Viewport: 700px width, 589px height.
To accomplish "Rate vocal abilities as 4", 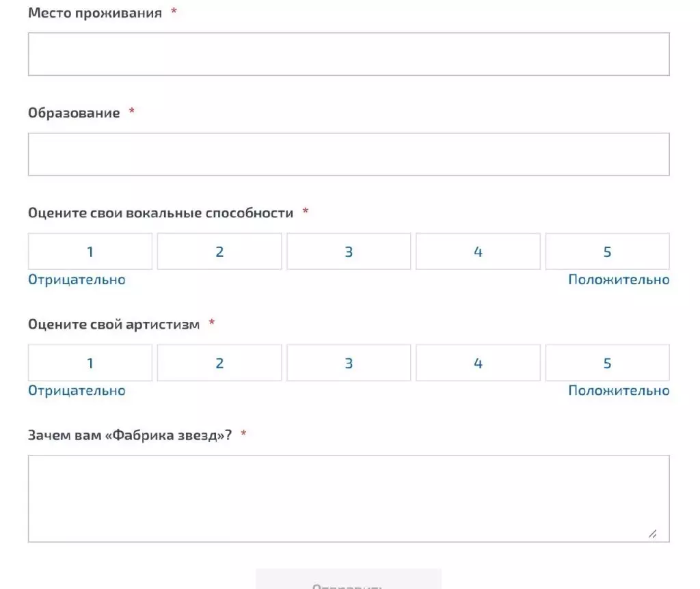I will point(478,251).
